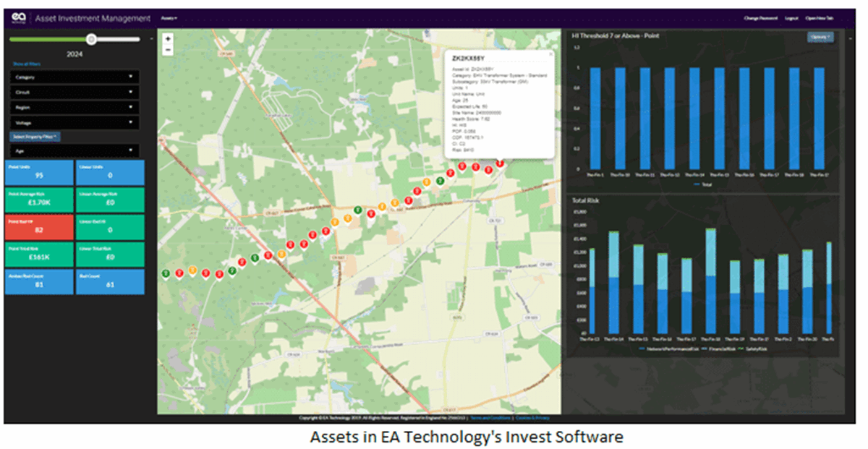Click the Linear Average Risk tile
Viewport: 868px width, 449px height.
110,200
